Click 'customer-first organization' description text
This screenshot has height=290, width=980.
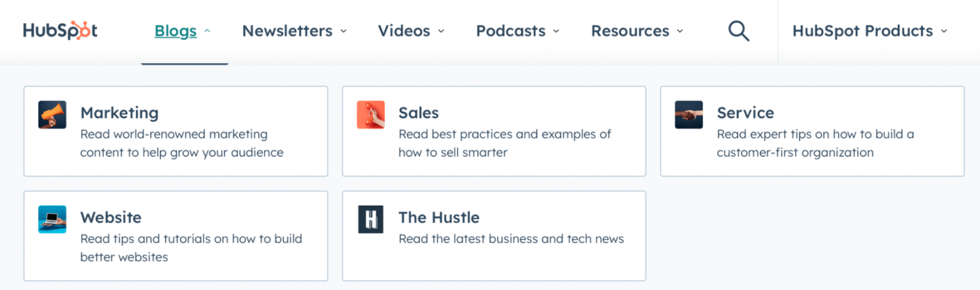click(795, 153)
